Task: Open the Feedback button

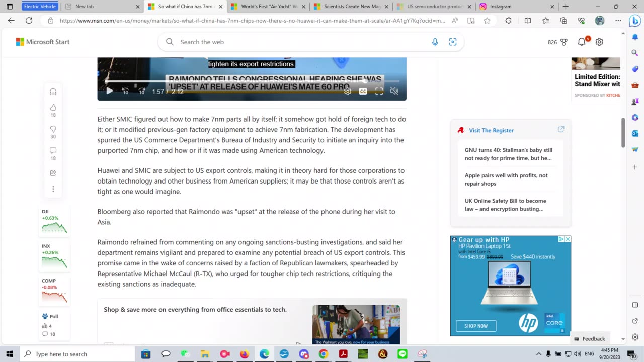Action: click(x=590, y=339)
